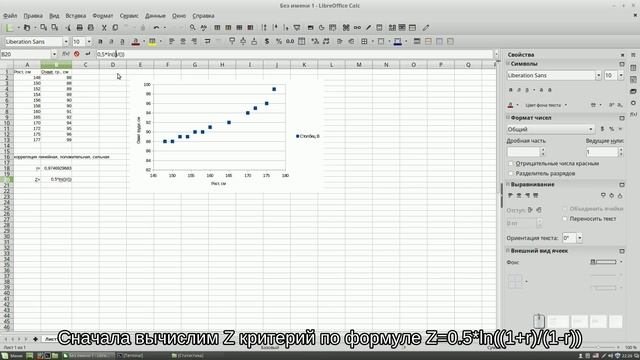Click the AutoFilter funnel icon
The height and width of the screenshot is (360, 640).
click(297, 28)
